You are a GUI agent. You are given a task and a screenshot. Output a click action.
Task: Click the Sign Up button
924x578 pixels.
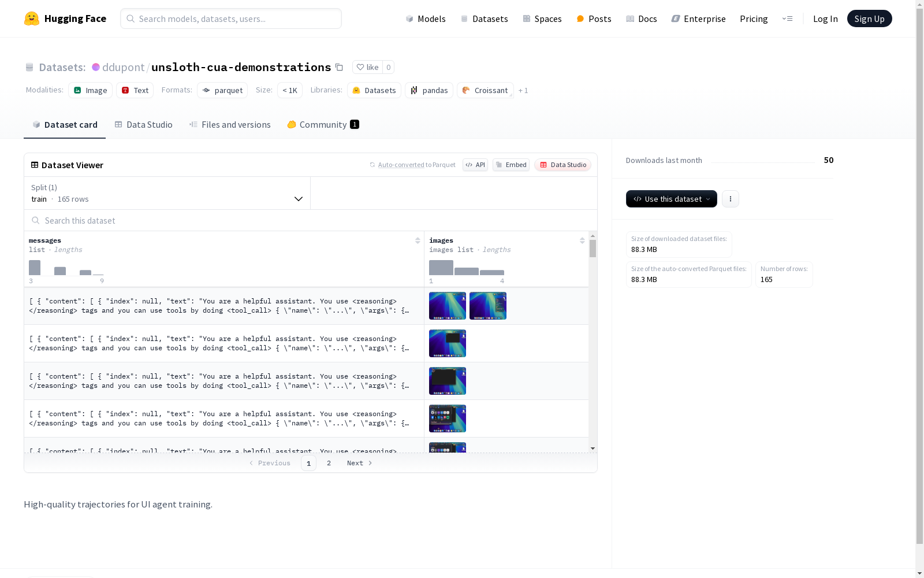870,18
